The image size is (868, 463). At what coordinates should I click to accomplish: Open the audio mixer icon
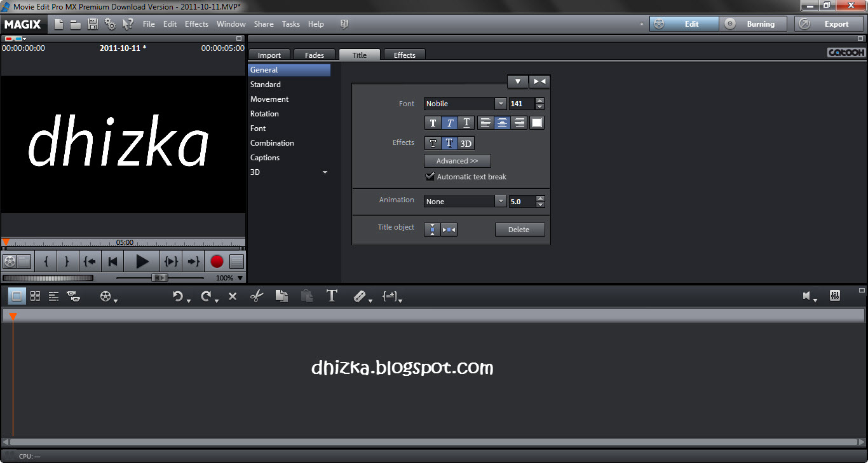835,296
